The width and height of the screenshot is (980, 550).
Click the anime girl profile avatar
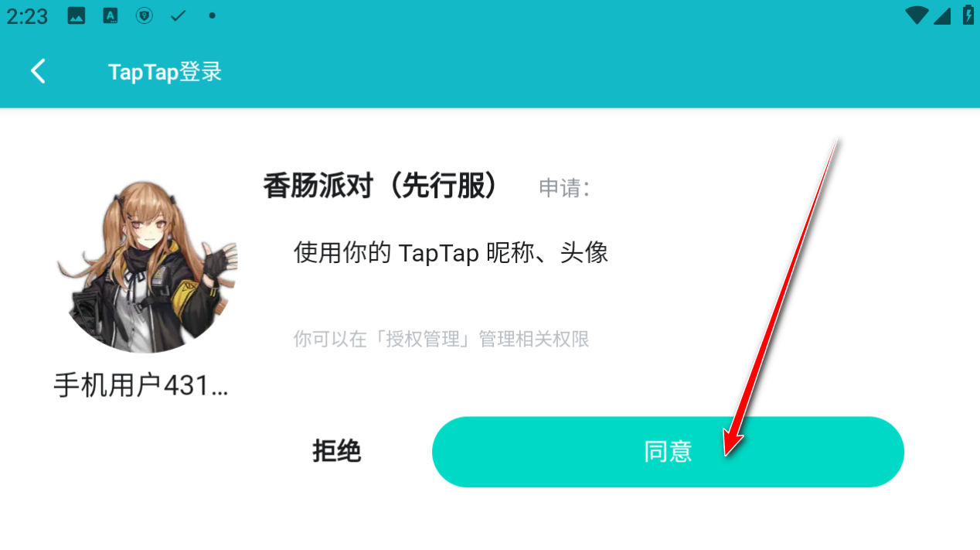147,265
